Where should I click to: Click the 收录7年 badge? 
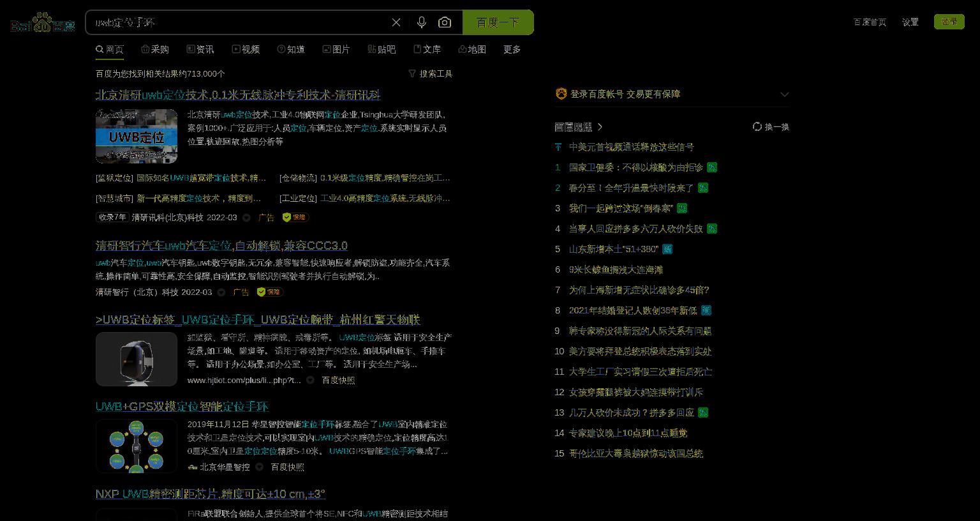pos(112,217)
